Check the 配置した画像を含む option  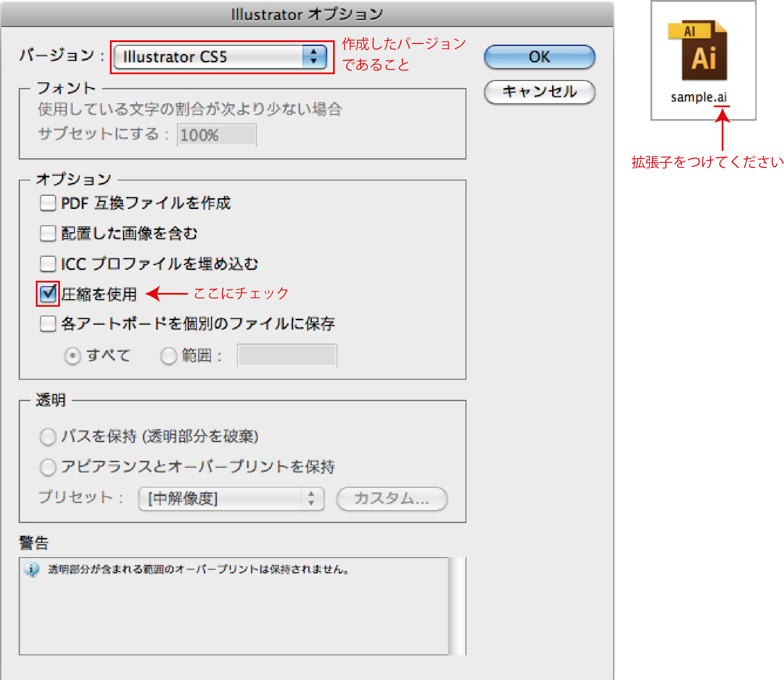click(48, 233)
